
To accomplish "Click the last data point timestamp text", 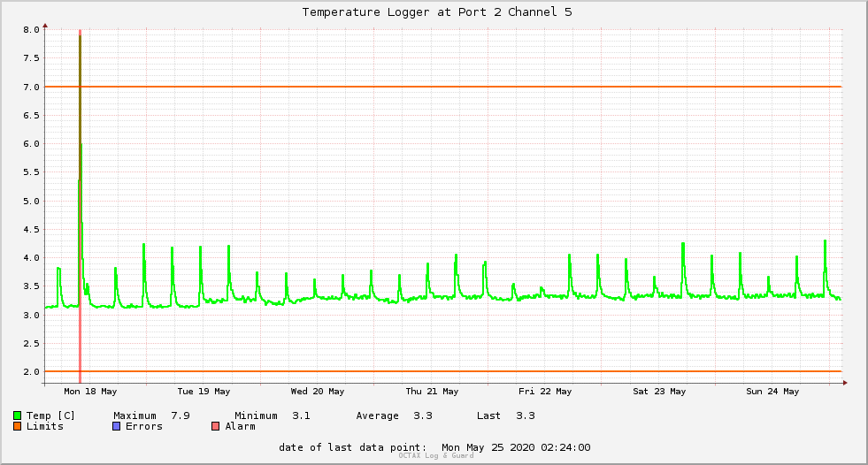I will pos(516,447).
